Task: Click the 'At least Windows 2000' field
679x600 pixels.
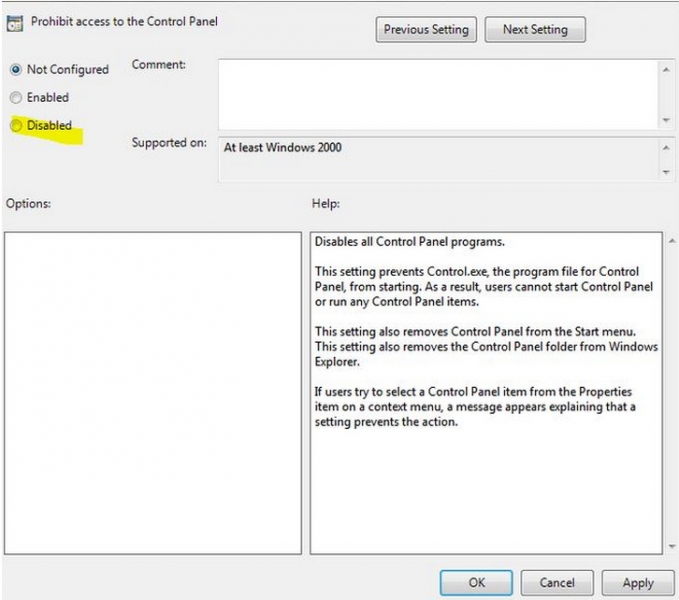Action: (437, 158)
